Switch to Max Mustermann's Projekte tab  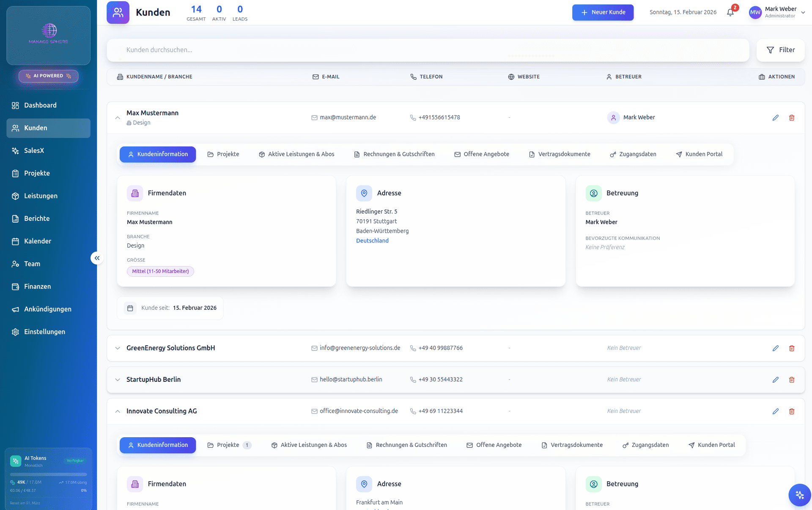pos(223,154)
